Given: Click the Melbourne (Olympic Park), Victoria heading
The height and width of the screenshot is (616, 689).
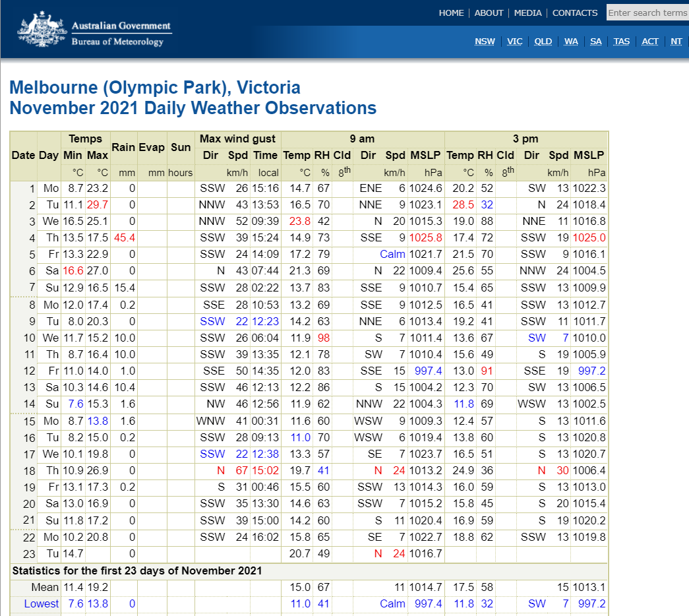Looking at the screenshot, I should (x=155, y=88).
